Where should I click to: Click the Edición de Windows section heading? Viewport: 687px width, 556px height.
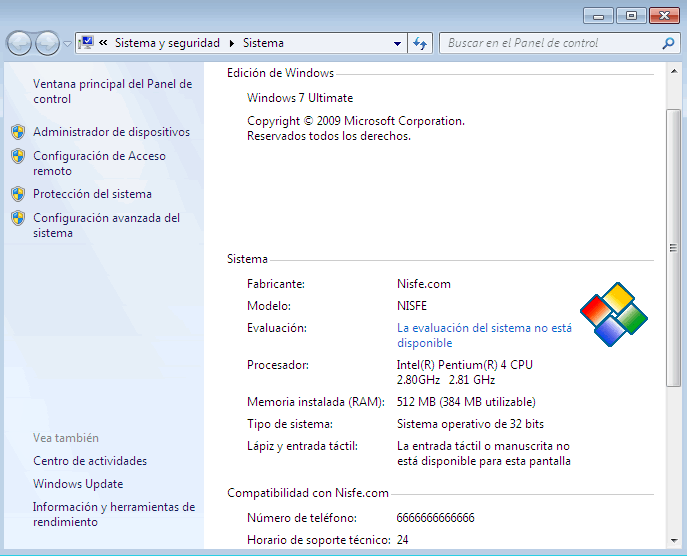pos(280,73)
